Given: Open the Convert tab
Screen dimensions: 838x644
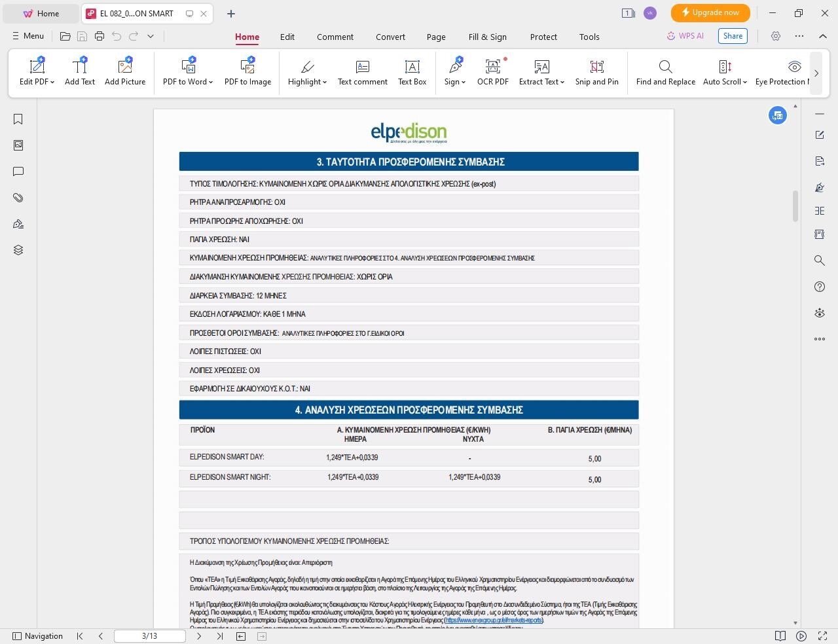Looking at the screenshot, I should point(390,37).
